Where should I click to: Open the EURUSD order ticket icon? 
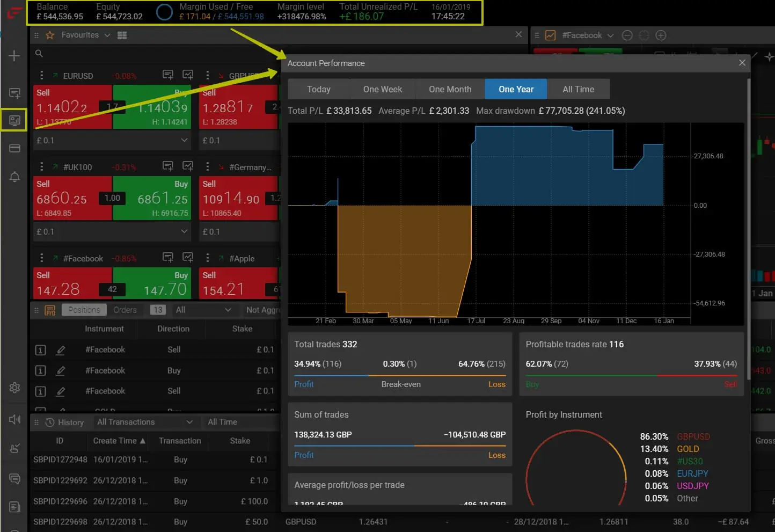(x=168, y=75)
